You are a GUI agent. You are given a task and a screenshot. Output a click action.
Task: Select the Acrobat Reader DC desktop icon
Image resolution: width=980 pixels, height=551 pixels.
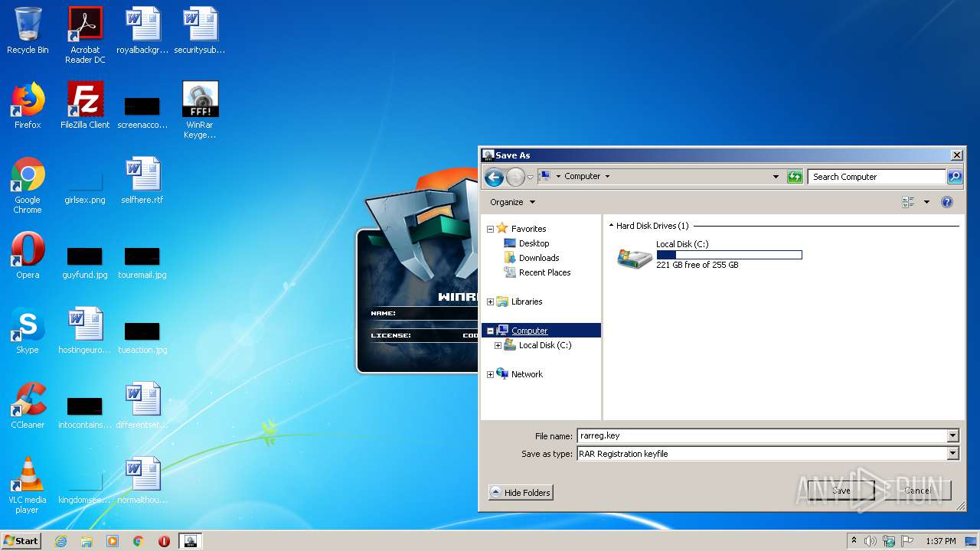click(x=85, y=36)
